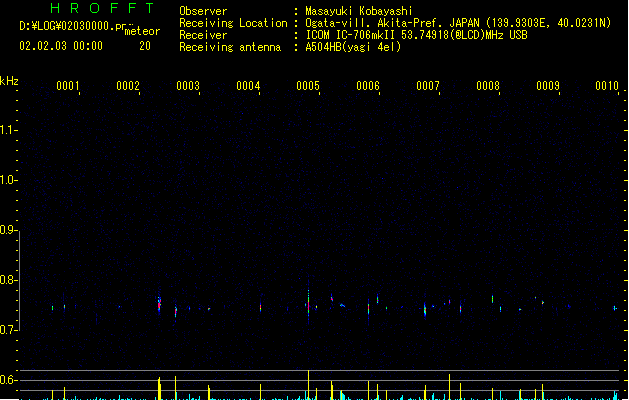This screenshot has width=629, height=400.
Task: Click the 0001 time marker
Action: tap(68, 86)
